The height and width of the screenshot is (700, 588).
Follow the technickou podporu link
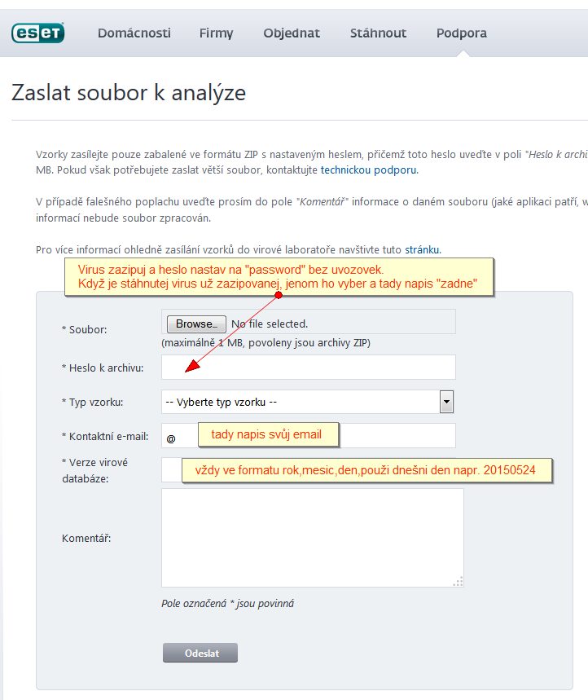[x=369, y=170]
